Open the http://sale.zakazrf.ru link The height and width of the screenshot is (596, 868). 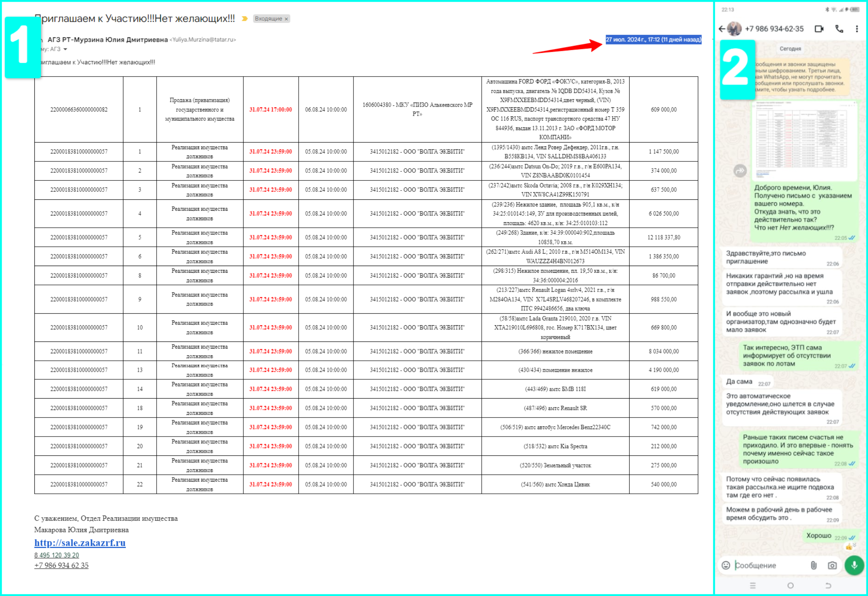(x=80, y=543)
